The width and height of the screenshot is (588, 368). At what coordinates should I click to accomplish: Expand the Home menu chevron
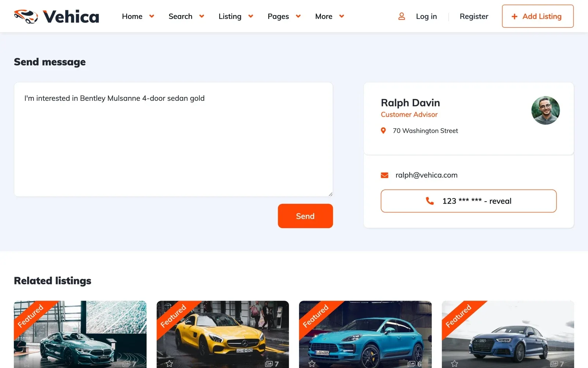pos(152,16)
